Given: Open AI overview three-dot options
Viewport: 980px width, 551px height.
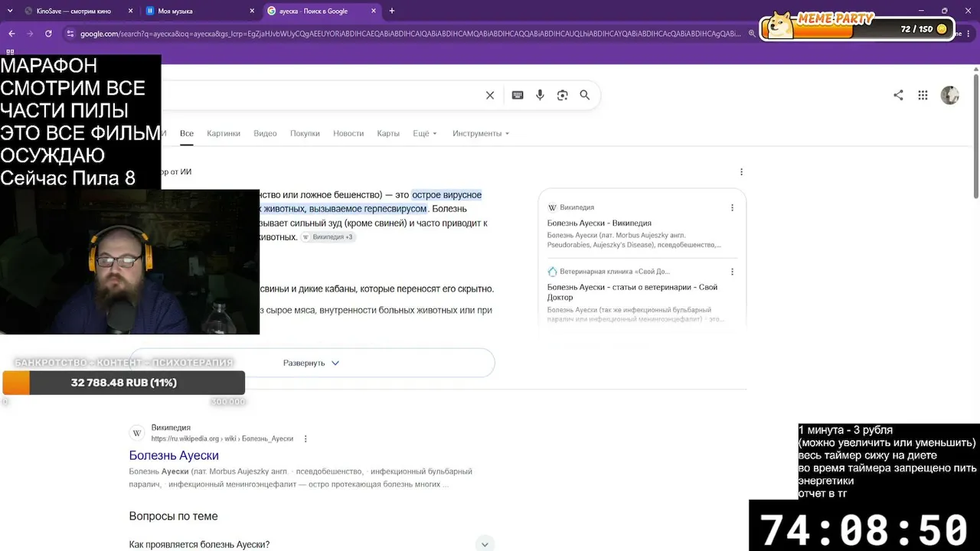Looking at the screenshot, I should coord(741,172).
